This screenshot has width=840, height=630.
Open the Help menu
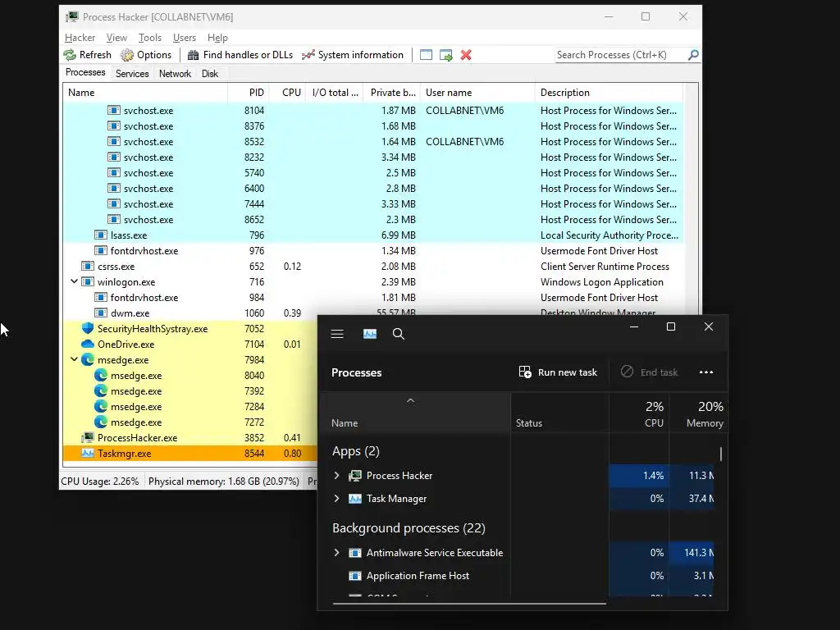pos(217,38)
